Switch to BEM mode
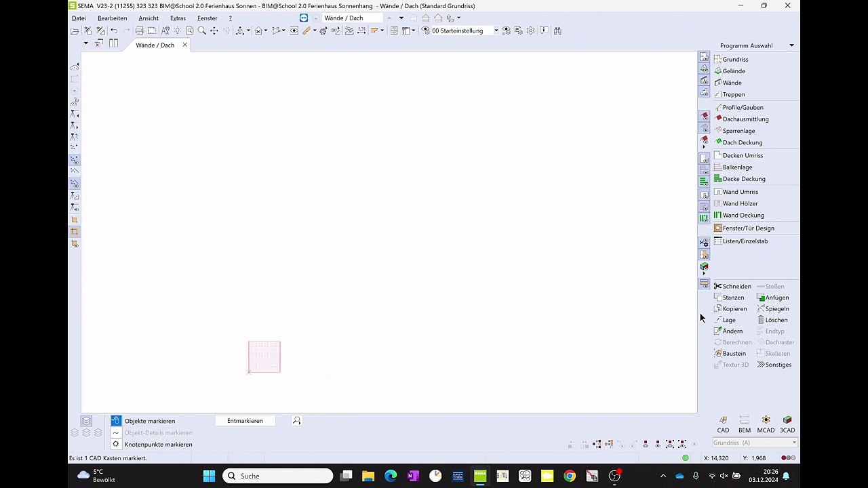The height and width of the screenshot is (488, 868). [745, 425]
